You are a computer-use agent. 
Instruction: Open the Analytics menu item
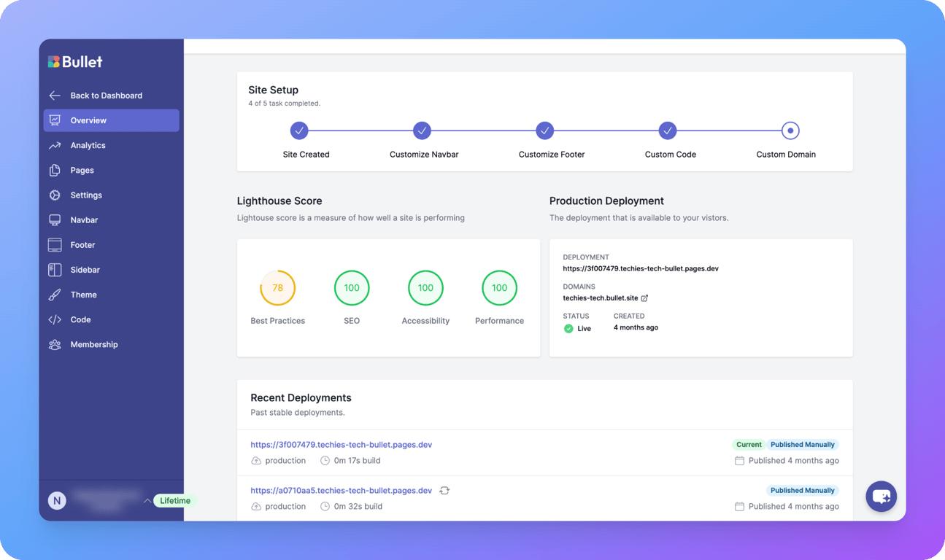click(111, 145)
